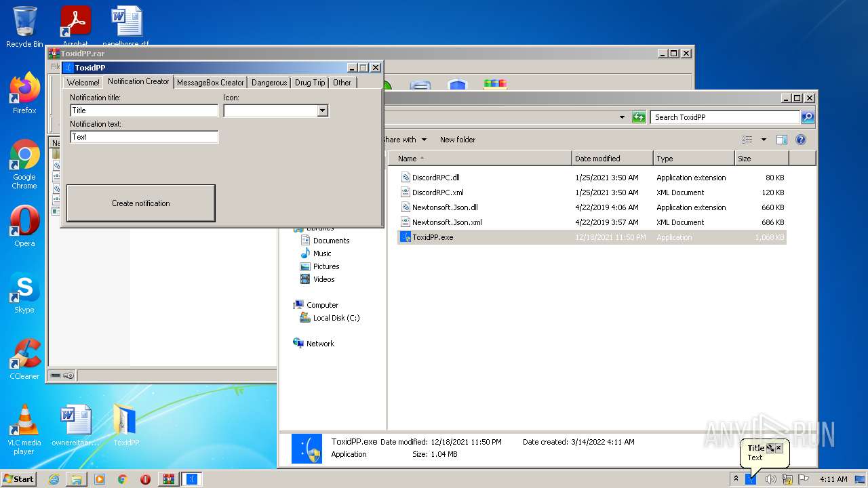Click the Notification title input field
The width and height of the screenshot is (868, 488).
(144, 110)
